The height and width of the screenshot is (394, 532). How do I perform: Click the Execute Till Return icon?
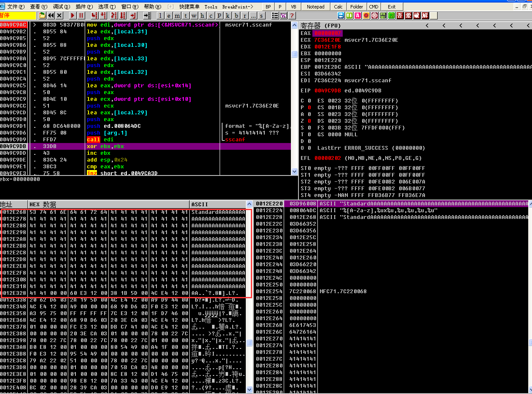(133, 16)
